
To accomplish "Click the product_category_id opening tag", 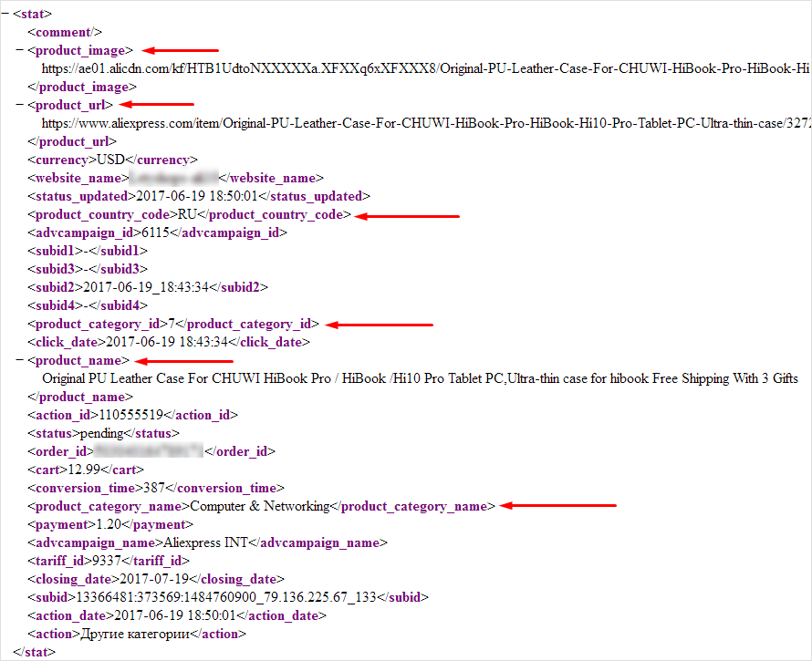I will point(94,324).
